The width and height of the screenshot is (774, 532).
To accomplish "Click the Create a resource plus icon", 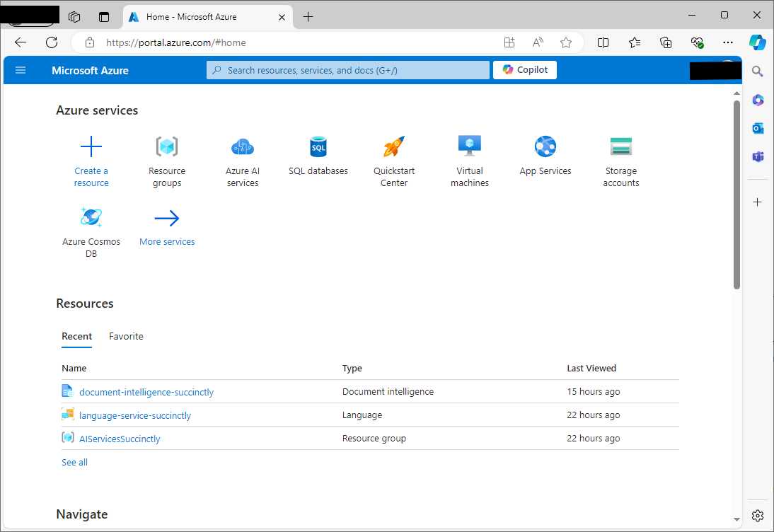I will pyautogui.click(x=91, y=146).
